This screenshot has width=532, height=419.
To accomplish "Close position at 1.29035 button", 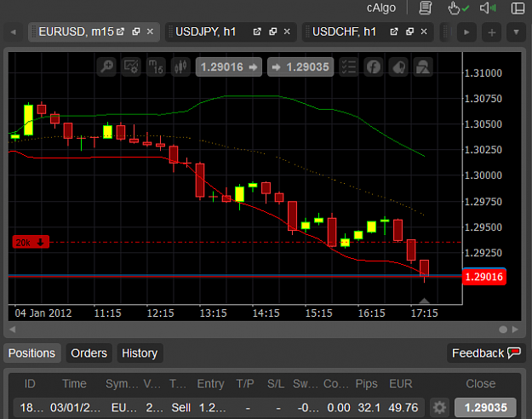I will click(485, 407).
